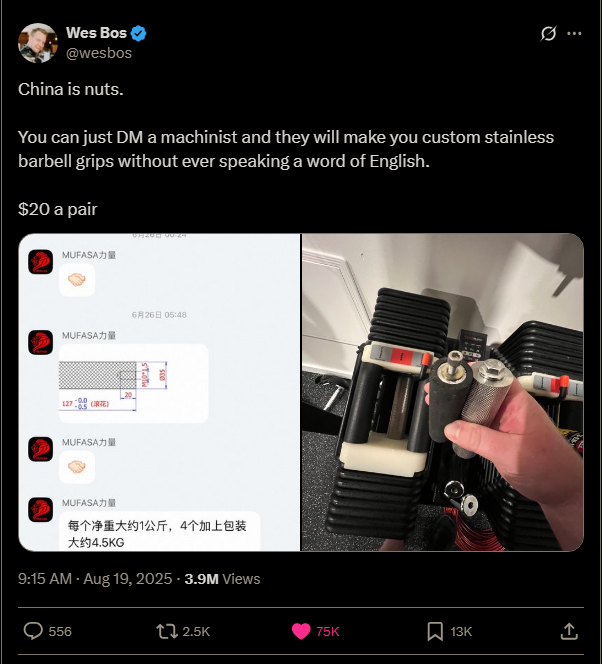Click the Wes Bos display name
The height and width of the screenshot is (664, 602).
(x=97, y=33)
